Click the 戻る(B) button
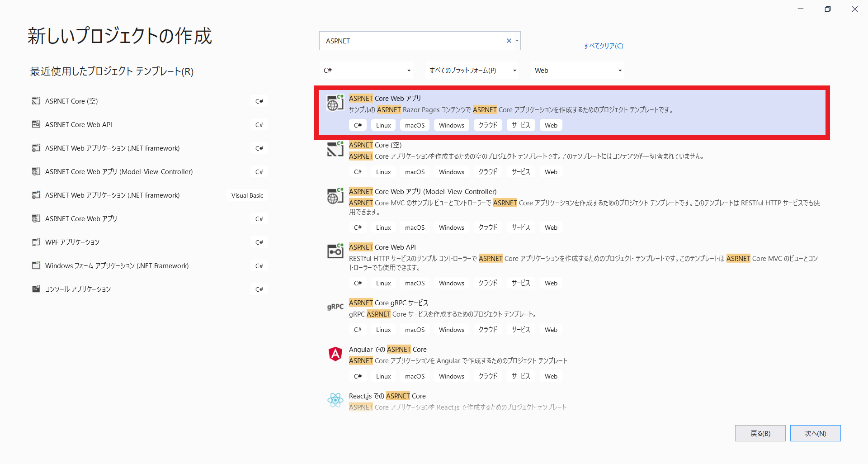The width and height of the screenshot is (868, 464). click(760, 433)
